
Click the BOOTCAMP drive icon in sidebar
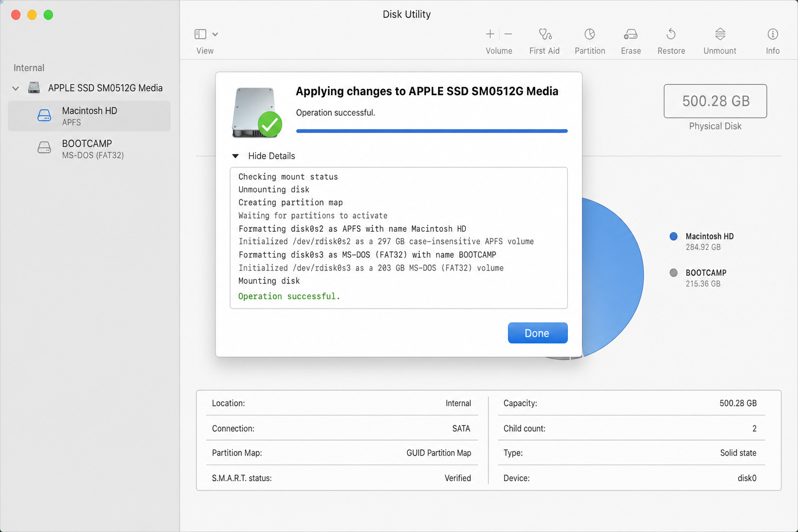coord(44,148)
